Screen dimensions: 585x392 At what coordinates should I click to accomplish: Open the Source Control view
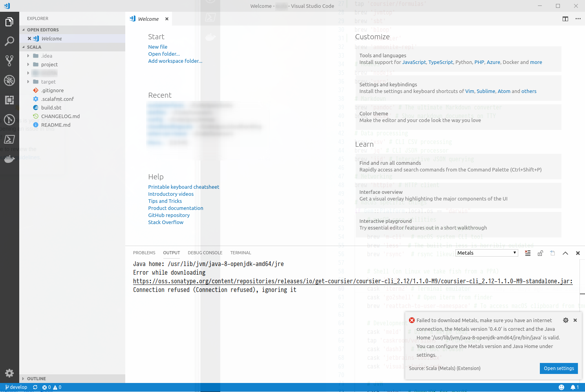9,61
